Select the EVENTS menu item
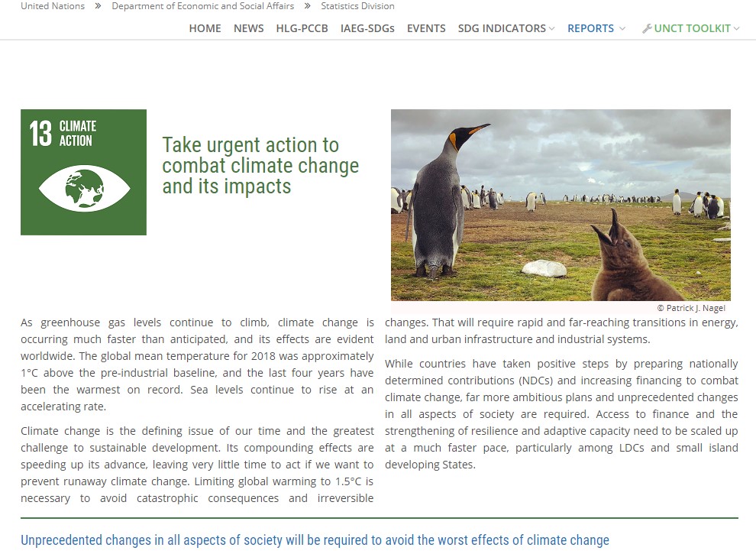Viewport: 756px width, 554px height. pyautogui.click(x=426, y=28)
